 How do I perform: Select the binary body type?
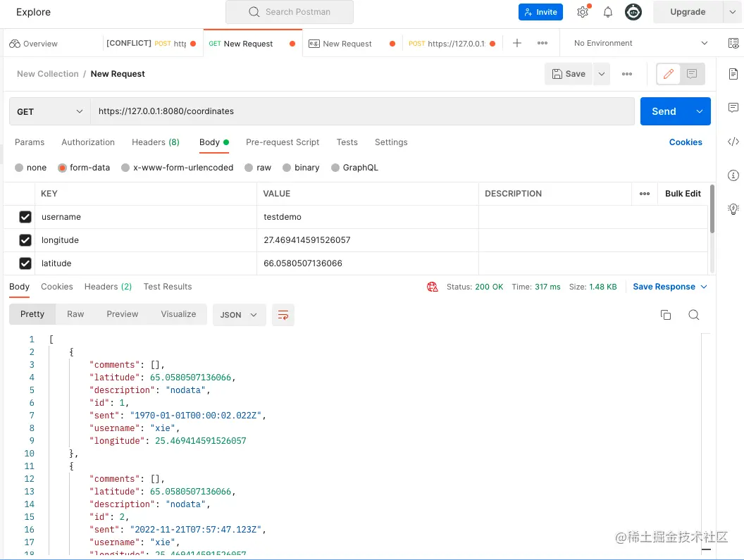coord(287,168)
